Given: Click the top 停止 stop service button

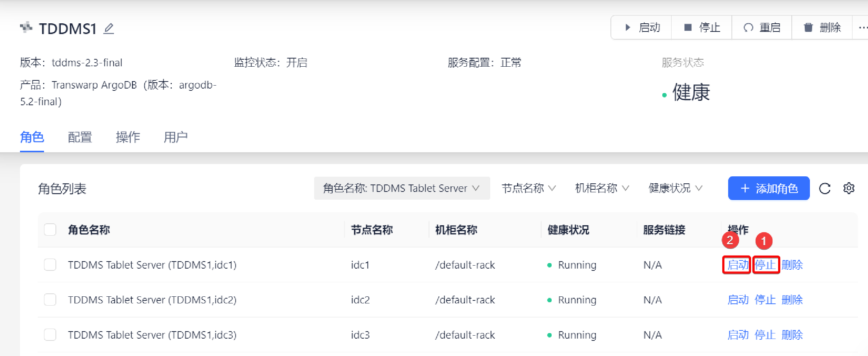Looking at the screenshot, I should 702,27.
